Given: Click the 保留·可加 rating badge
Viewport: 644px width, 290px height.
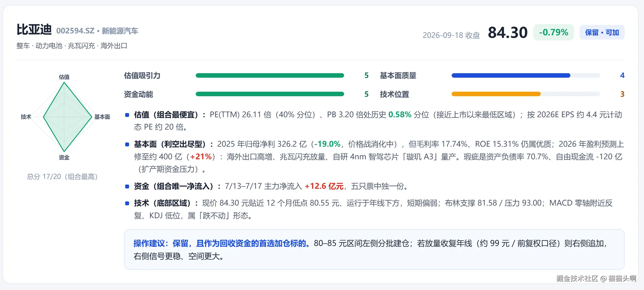Looking at the screenshot, I should tap(602, 33).
